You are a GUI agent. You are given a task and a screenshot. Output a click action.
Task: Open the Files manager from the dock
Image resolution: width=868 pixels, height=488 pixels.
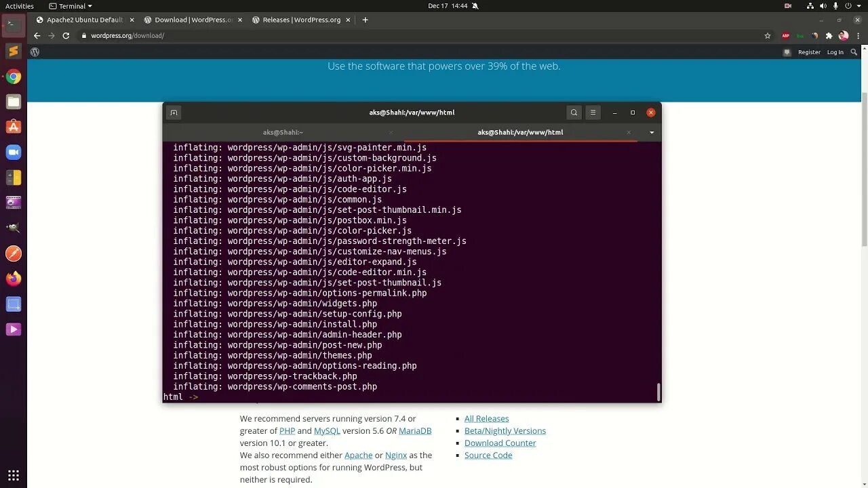14,102
